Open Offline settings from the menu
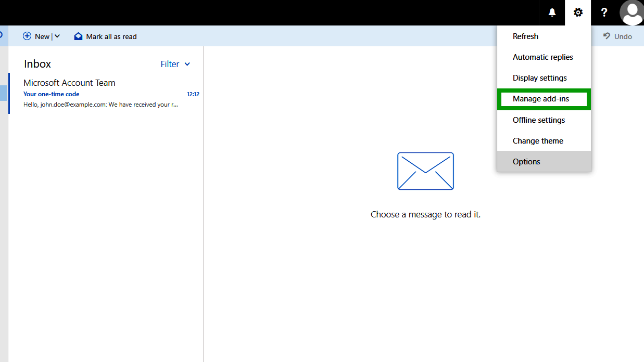 tap(538, 120)
